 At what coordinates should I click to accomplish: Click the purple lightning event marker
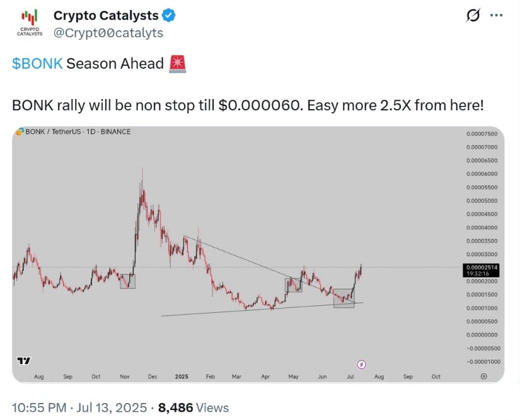(x=362, y=365)
